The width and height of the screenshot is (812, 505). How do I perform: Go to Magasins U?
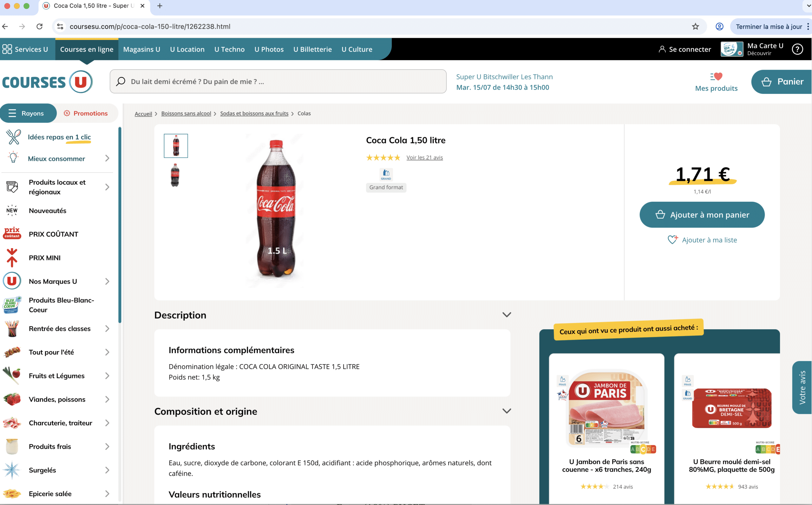coord(141,49)
